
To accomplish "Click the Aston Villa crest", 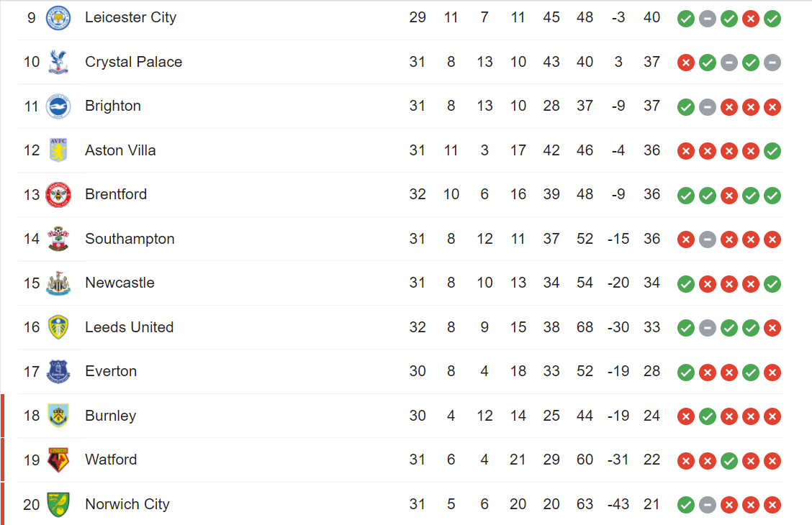I will tap(58, 150).
